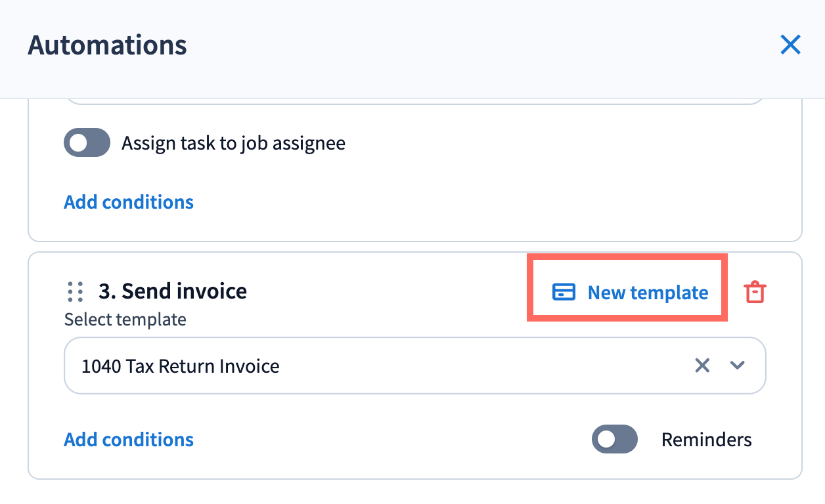Open the New template text link
Image resolution: width=825 pixels, height=504 pixels.
click(648, 293)
